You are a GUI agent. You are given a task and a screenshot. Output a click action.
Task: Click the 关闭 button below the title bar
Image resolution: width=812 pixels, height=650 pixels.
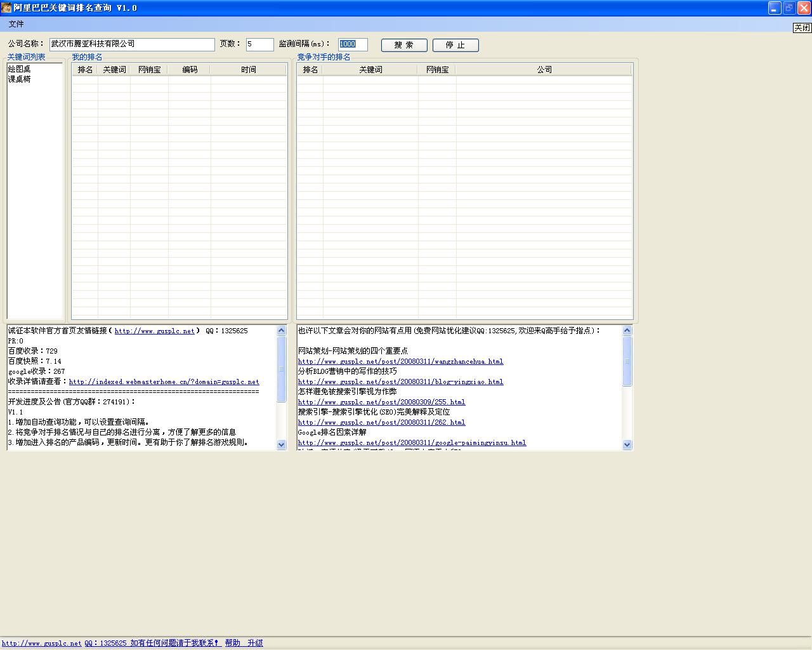(802, 28)
